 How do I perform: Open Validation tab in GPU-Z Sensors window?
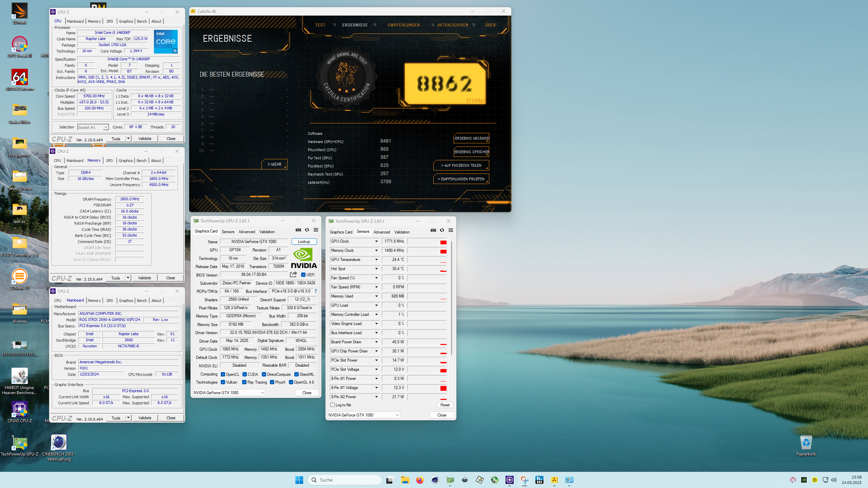(x=402, y=232)
